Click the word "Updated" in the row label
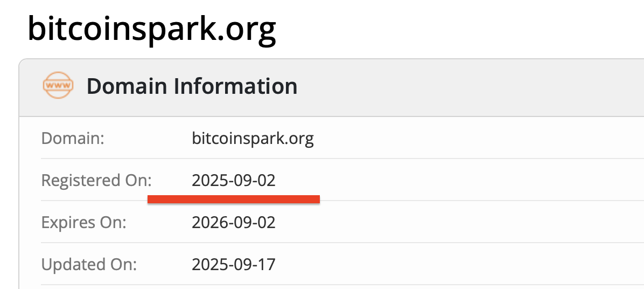The height and width of the screenshot is (289, 644). coord(68,264)
